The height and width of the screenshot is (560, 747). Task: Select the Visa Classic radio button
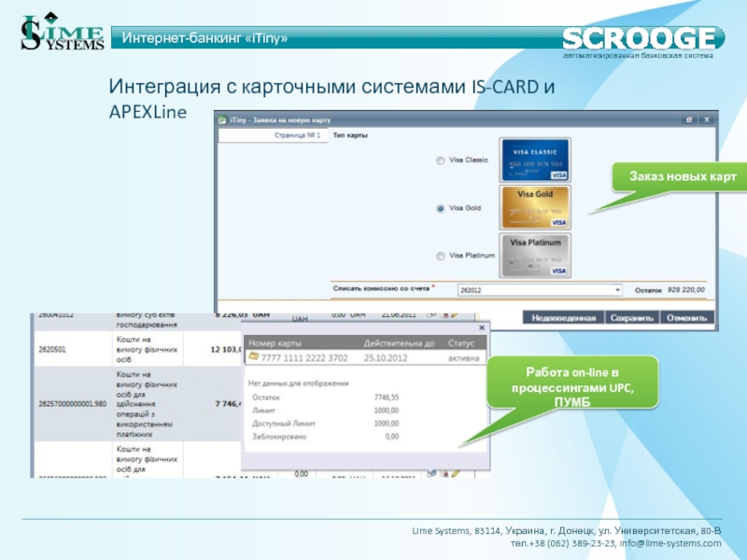[x=441, y=161]
